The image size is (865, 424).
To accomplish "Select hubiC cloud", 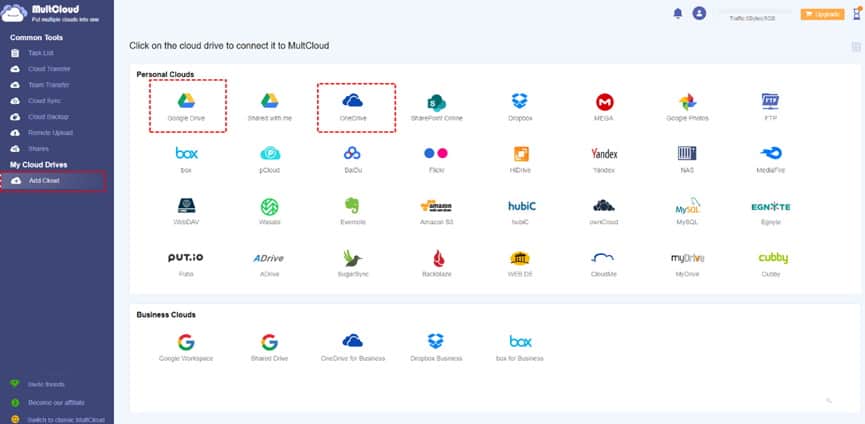I will pos(521,212).
